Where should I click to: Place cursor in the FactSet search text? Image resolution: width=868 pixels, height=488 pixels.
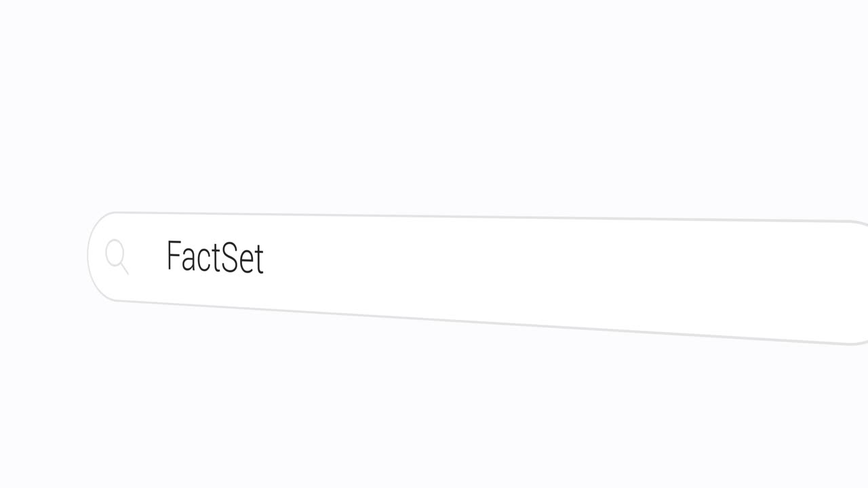pyautogui.click(x=215, y=258)
